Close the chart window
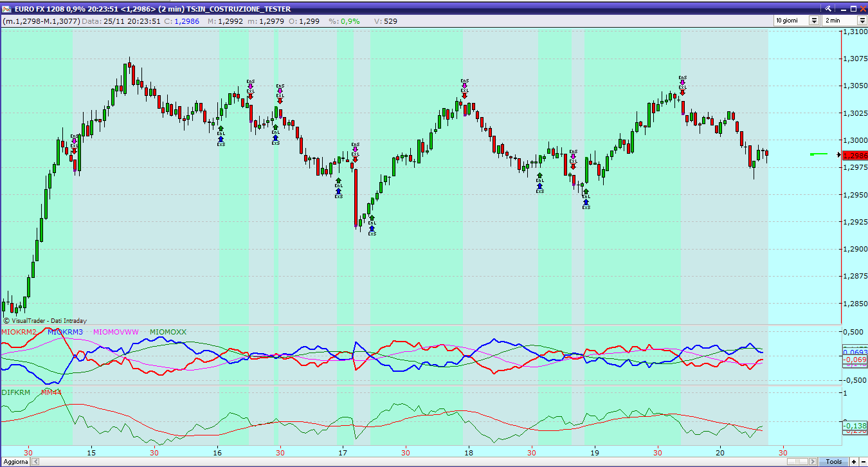 863,8
